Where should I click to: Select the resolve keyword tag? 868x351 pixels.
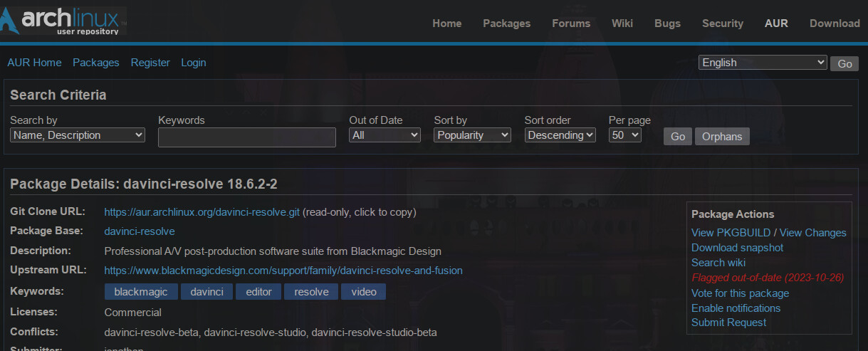[311, 292]
